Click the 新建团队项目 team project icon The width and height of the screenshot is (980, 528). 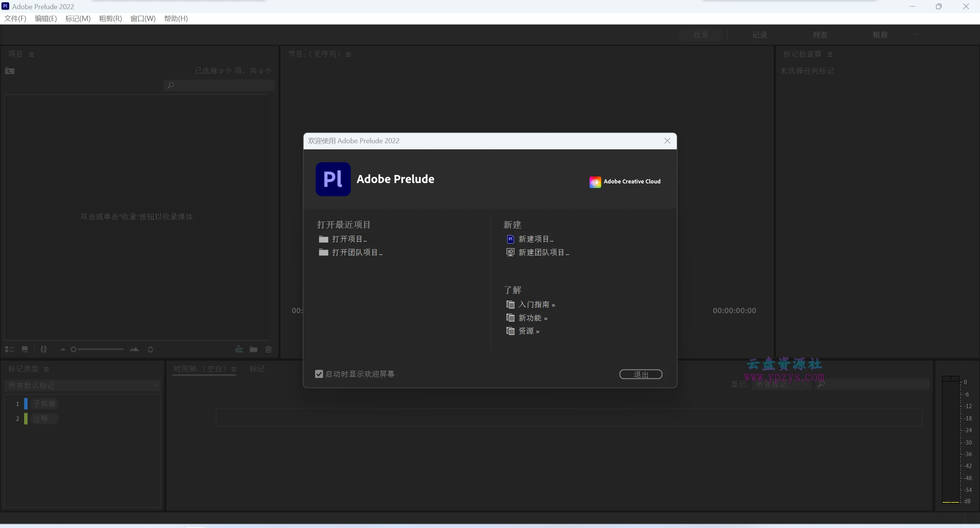tap(510, 252)
